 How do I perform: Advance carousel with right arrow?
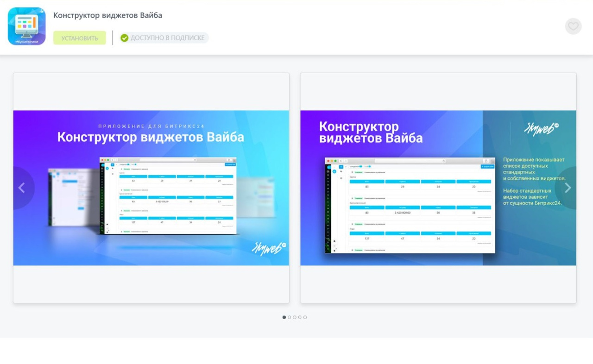point(568,188)
